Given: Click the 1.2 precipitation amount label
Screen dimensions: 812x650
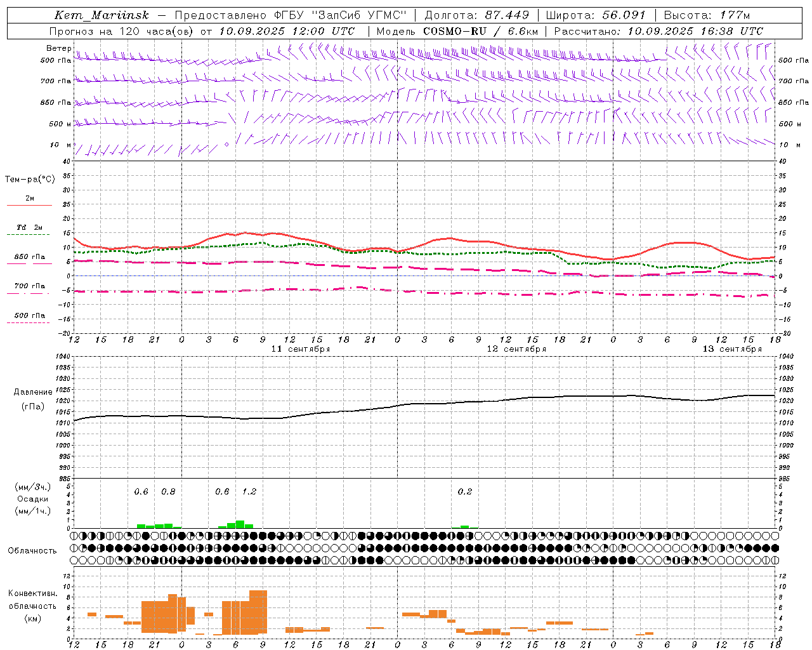Looking at the screenshot, I should point(249,491).
